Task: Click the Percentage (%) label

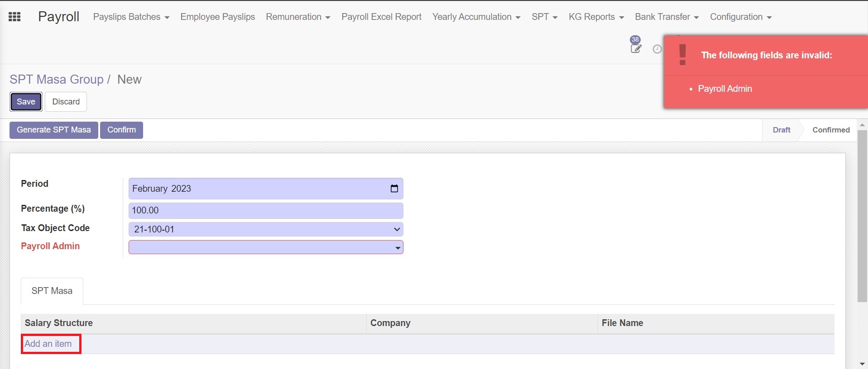Action: (x=53, y=208)
